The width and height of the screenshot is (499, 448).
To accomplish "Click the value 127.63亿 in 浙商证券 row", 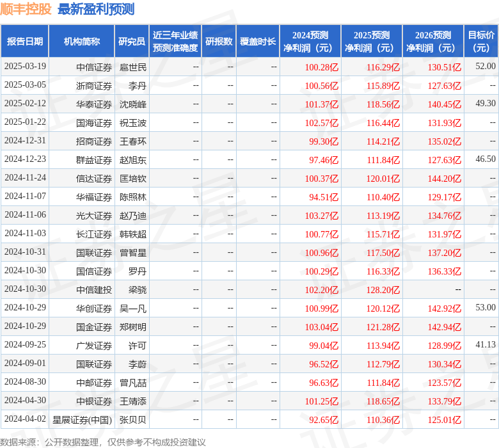I will (445, 86).
